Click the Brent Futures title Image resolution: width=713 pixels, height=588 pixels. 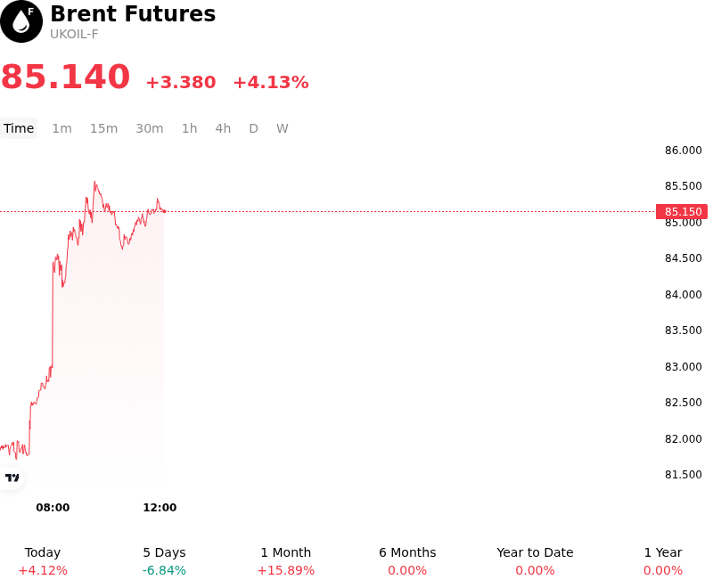point(133,13)
